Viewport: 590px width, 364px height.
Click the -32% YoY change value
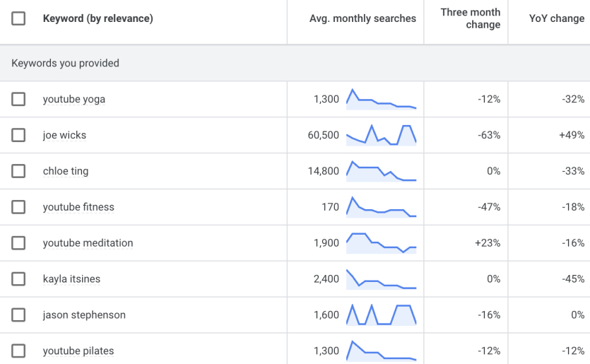[x=573, y=100]
